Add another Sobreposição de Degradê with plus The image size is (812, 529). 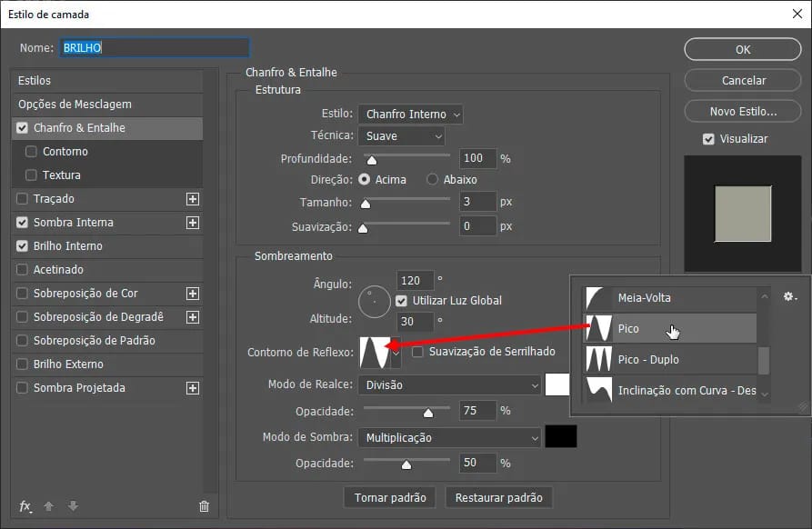[x=193, y=317]
